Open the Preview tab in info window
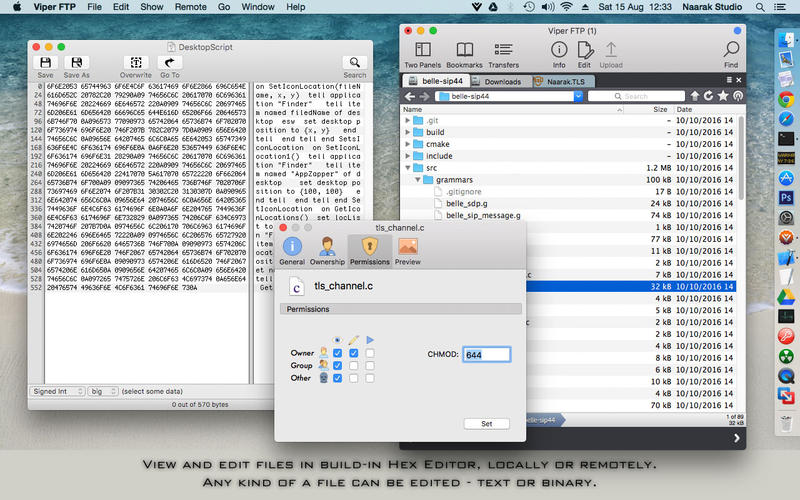This screenshot has width=800, height=500. point(408,251)
